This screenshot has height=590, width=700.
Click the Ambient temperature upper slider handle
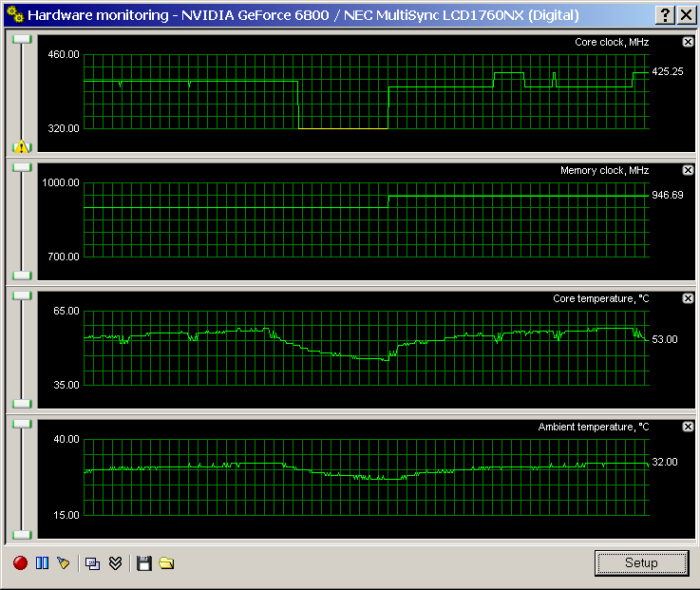22,424
